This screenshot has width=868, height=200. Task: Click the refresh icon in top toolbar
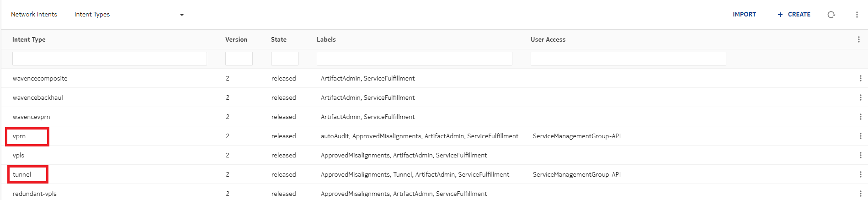pos(831,15)
